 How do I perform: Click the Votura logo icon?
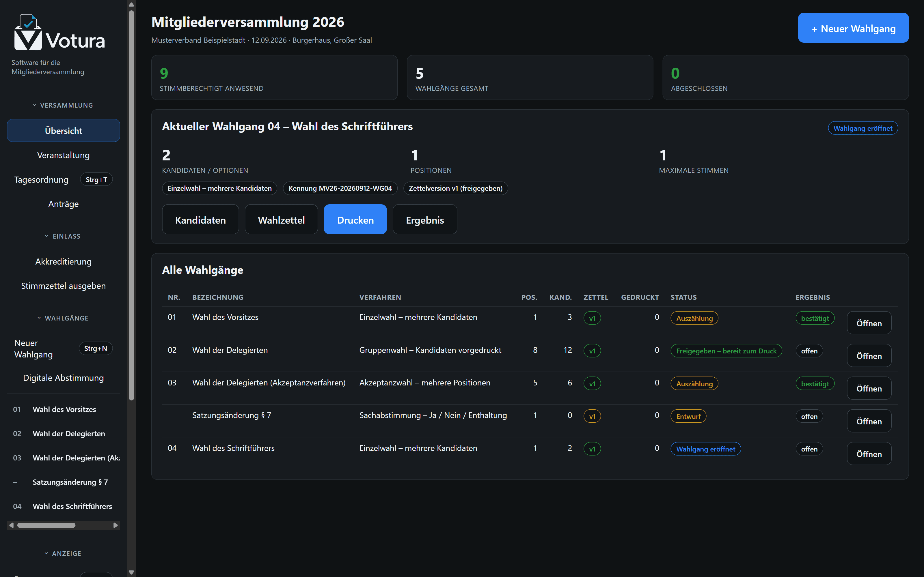tap(28, 32)
